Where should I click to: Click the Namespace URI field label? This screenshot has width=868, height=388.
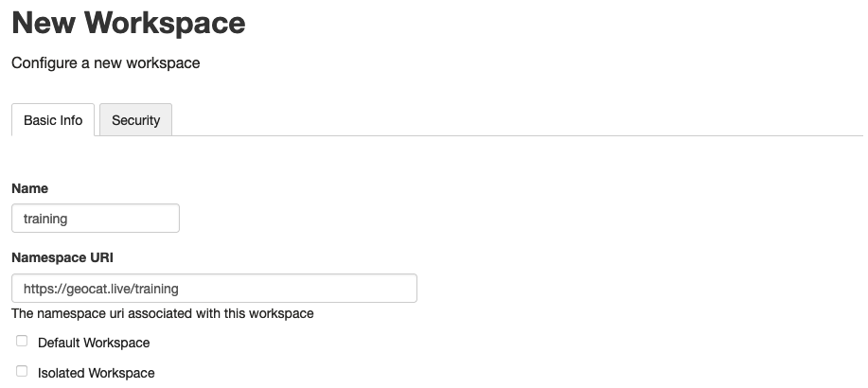(62, 258)
